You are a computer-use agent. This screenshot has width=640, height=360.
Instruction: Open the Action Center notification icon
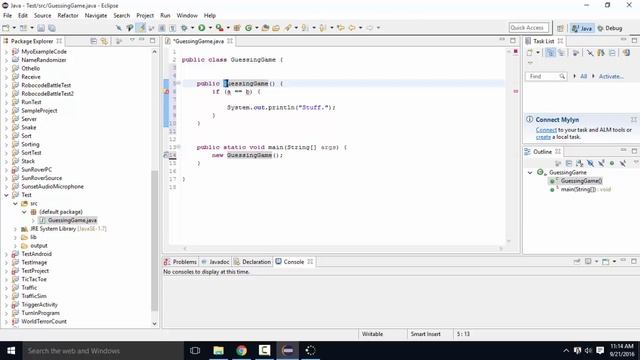pyautogui.click(x=600, y=351)
